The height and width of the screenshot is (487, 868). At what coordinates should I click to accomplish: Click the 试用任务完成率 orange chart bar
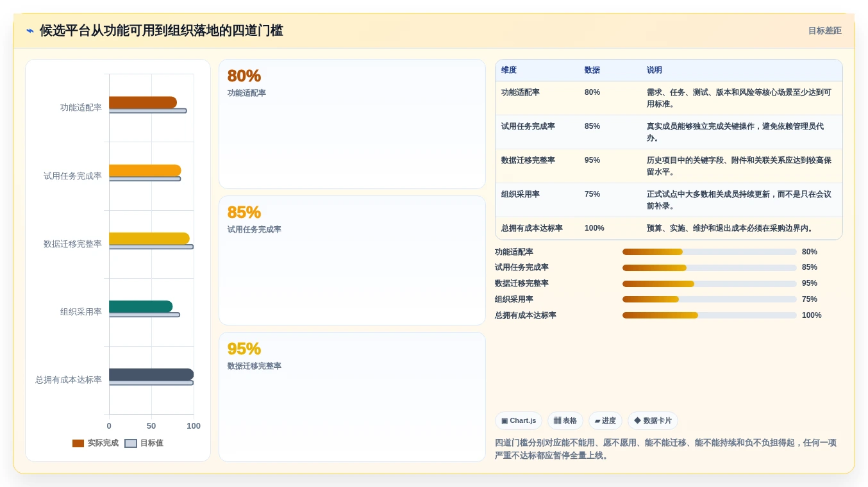click(x=145, y=170)
